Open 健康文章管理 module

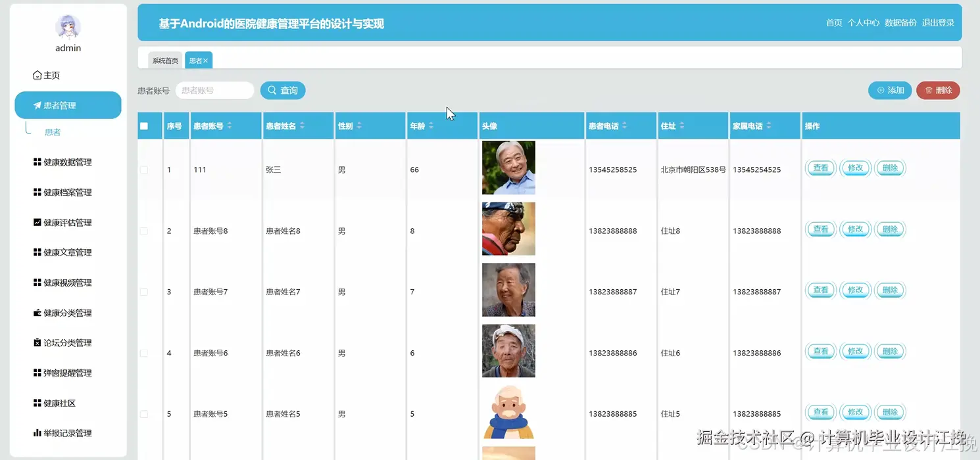[x=68, y=252]
